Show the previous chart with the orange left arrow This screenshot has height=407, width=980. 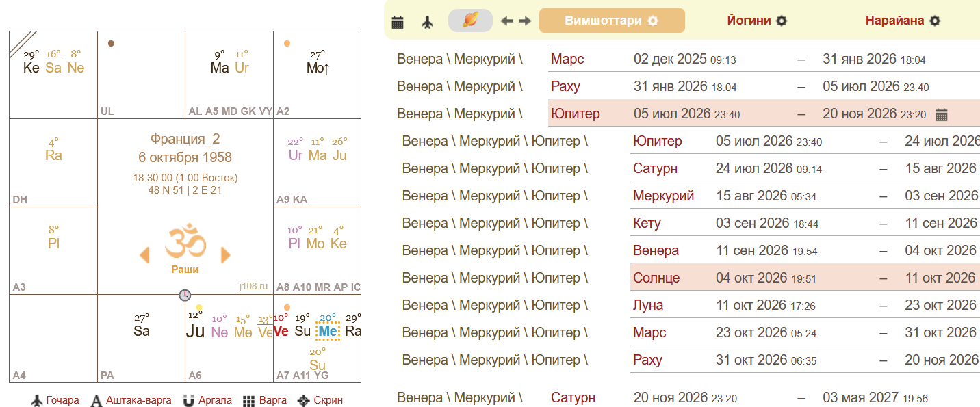(x=144, y=255)
